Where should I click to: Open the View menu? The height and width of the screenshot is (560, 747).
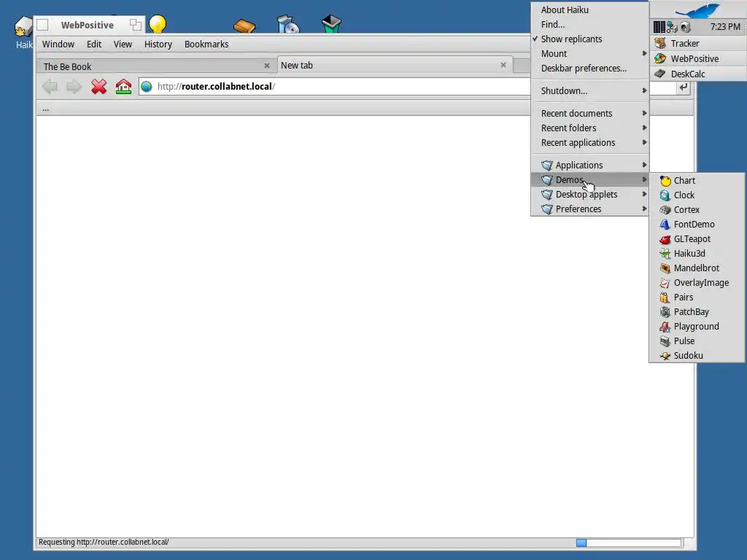(123, 44)
